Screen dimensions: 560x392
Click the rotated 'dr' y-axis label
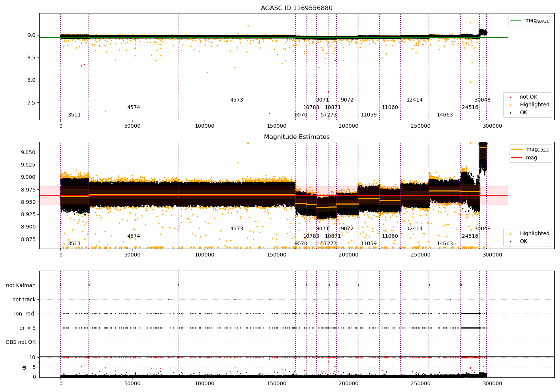(x=24, y=367)
